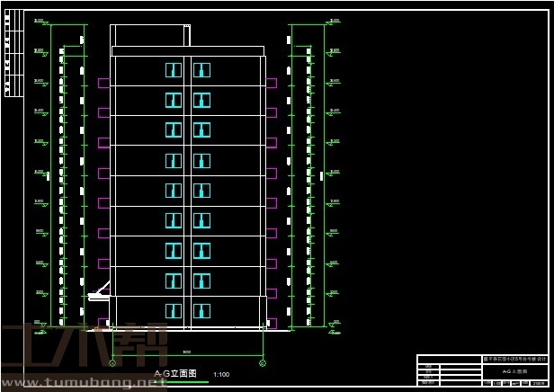Pick the topmost magenta balcony on the left side
The image size is (554, 392).
pos(103,83)
